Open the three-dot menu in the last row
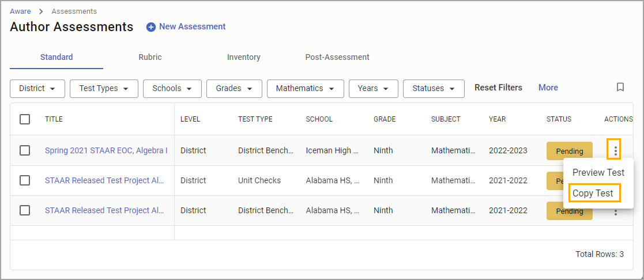This screenshot has width=644, height=280. click(x=615, y=213)
